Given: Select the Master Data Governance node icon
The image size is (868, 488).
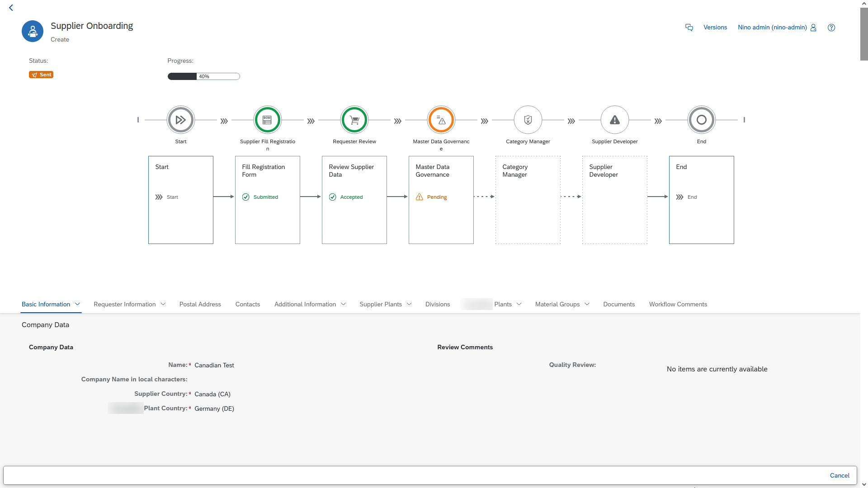Looking at the screenshot, I should click(x=441, y=120).
